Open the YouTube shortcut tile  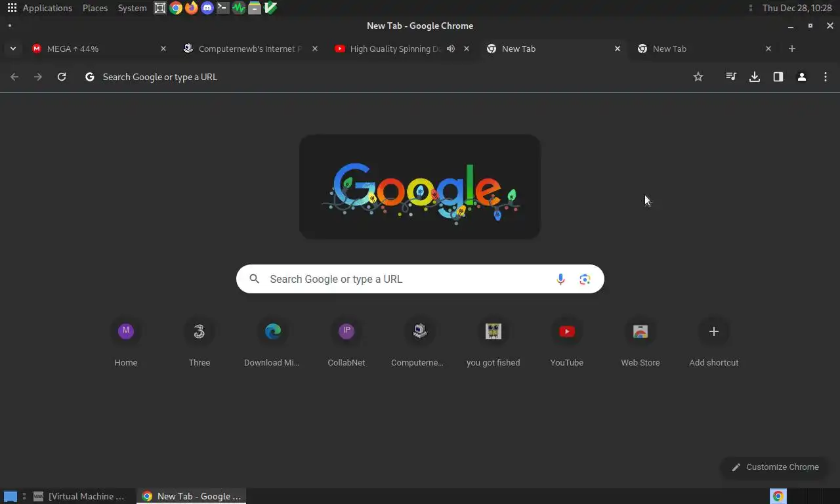pos(567,343)
